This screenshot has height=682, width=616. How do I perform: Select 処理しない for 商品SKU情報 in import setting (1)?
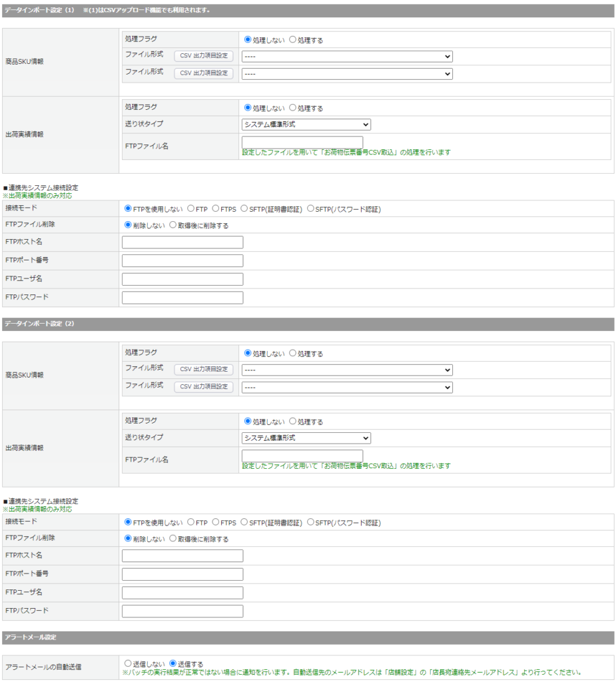coord(248,39)
